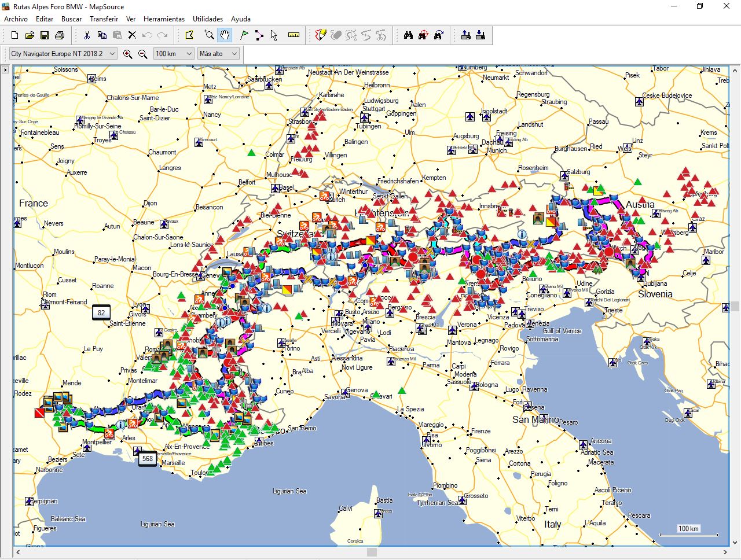This screenshot has width=741, height=560.
Task: Select the arrow Selection tool
Action: (x=274, y=35)
